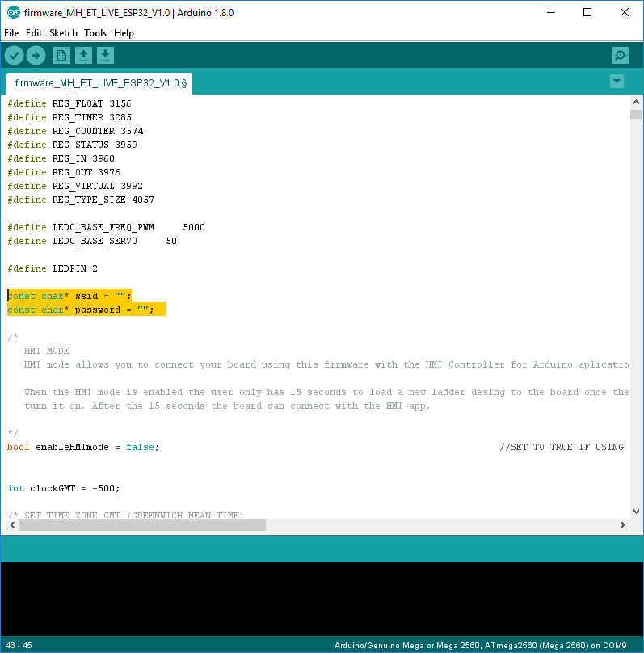Click the '#define REG_OUT 3976' line
The image size is (644, 653).
pos(64,172)
